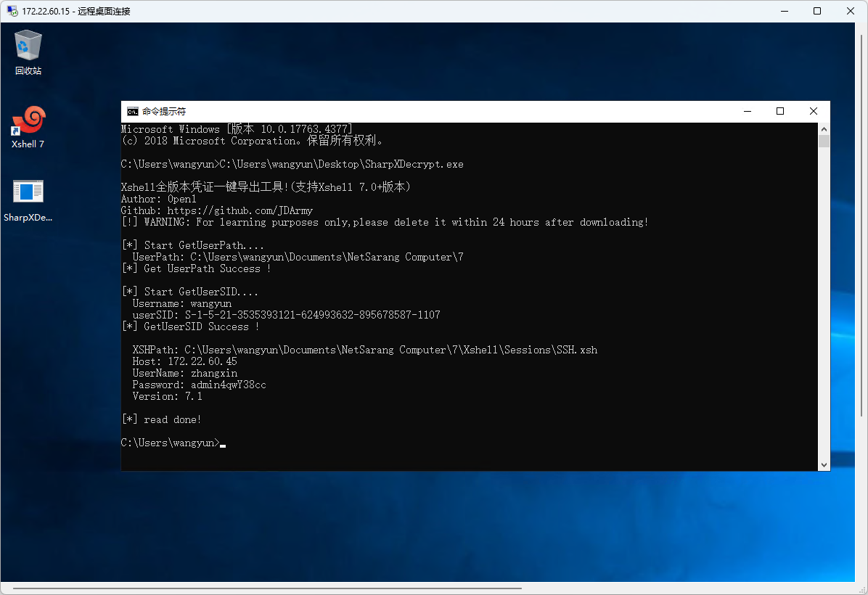The width and height of the screenshot is (868, 595).
Task: Open the Command Prompt window system menu icon
Action: [132, 111]
